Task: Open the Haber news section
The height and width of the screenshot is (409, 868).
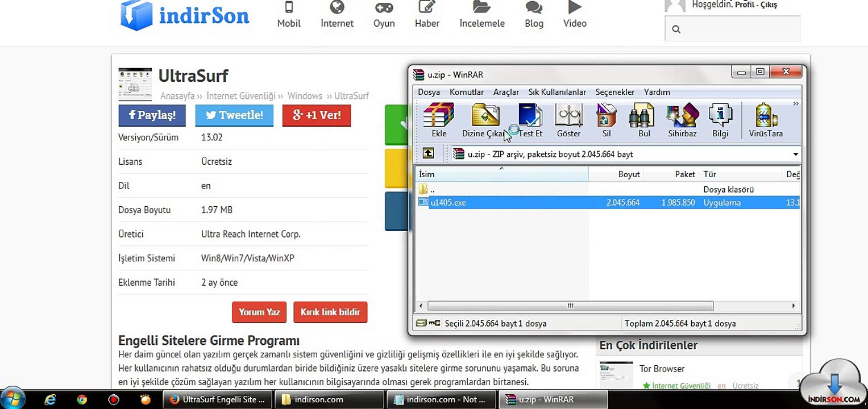Action: 427,15
